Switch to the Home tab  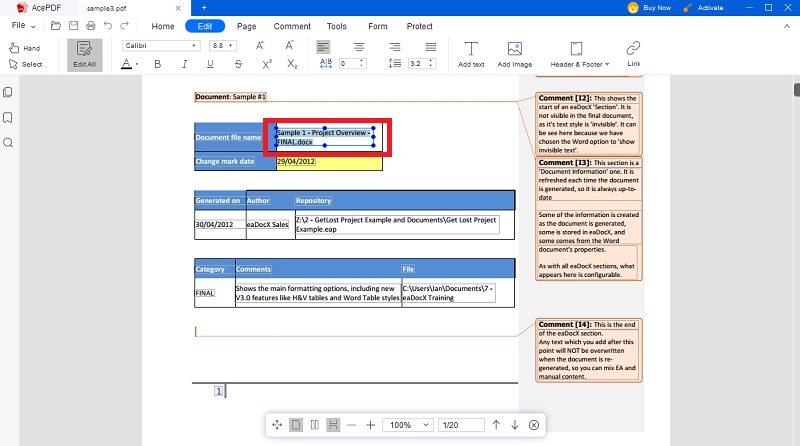pyautogui.click(x=163, y=26)
